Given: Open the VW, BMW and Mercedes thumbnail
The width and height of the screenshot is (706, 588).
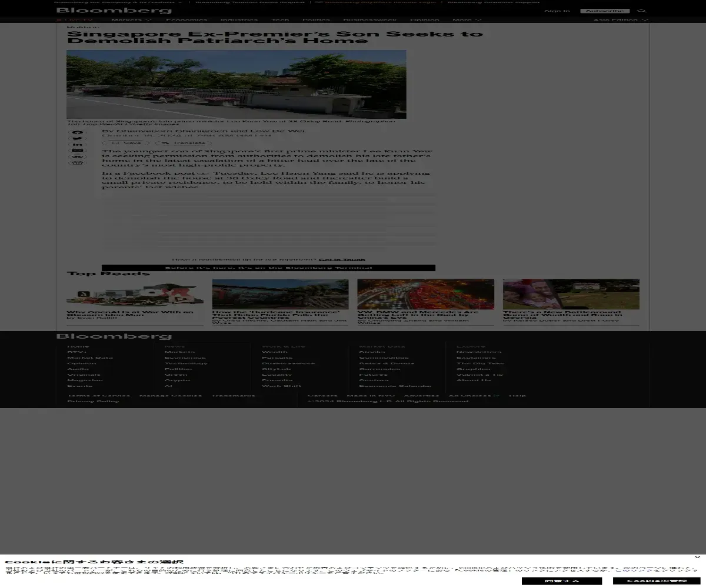Looking at the screenshot, I should coord(425,294).
